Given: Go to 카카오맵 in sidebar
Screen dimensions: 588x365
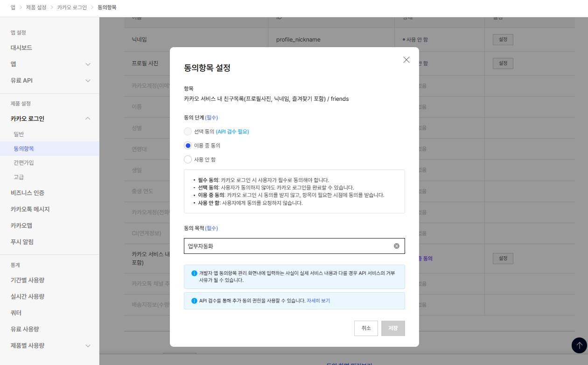Looking at the screenshot, I should [x=21, y=225].
